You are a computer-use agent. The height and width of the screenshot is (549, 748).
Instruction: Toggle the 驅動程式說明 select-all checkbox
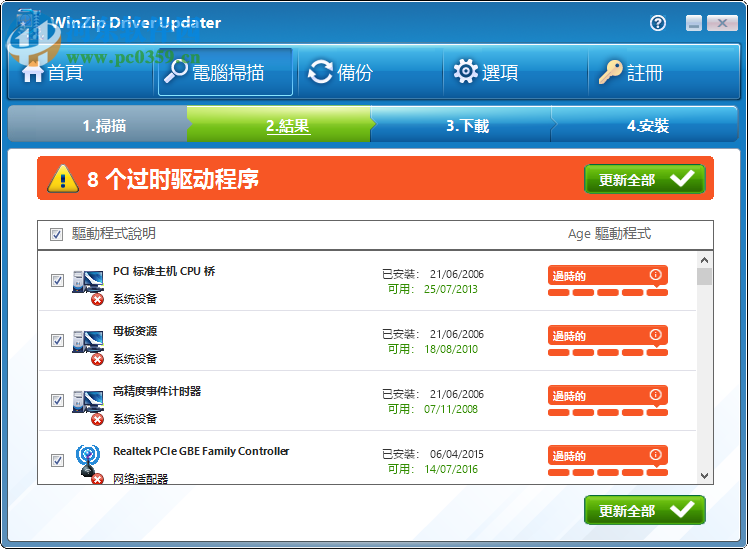pyautogui.click(x=56, y=234)
